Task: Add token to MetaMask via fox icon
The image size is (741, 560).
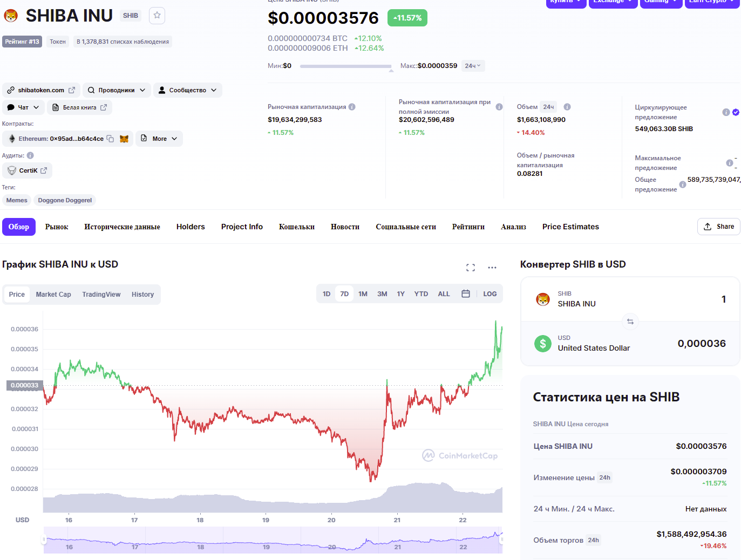Action: [124, 139]
